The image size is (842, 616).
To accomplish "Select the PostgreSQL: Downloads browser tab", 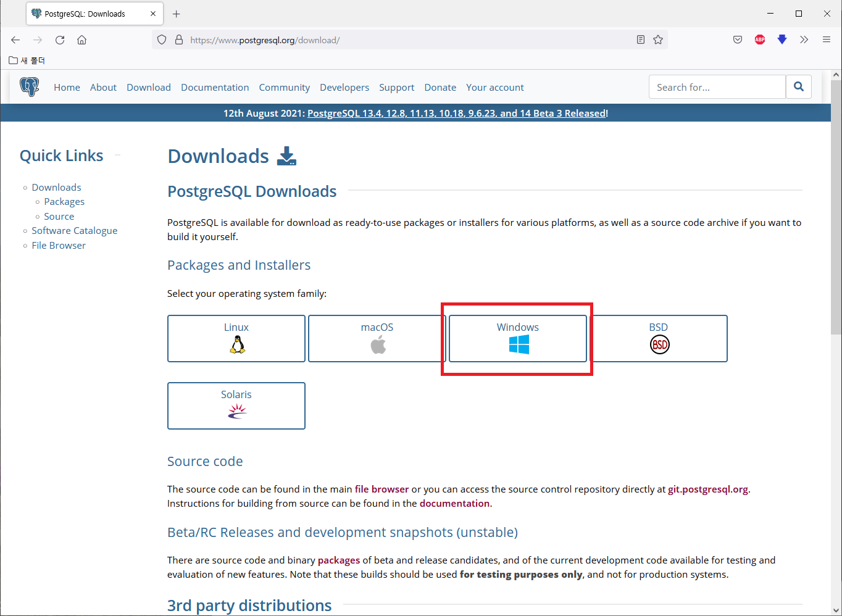I will click(x=94, y=14).
